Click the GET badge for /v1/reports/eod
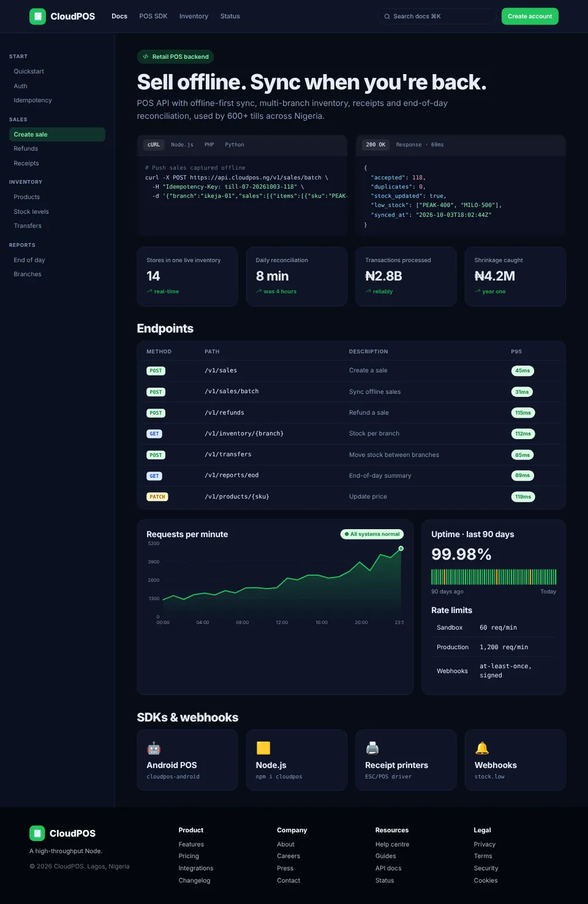This screenshot has width=588, height=904. point(154,476)
